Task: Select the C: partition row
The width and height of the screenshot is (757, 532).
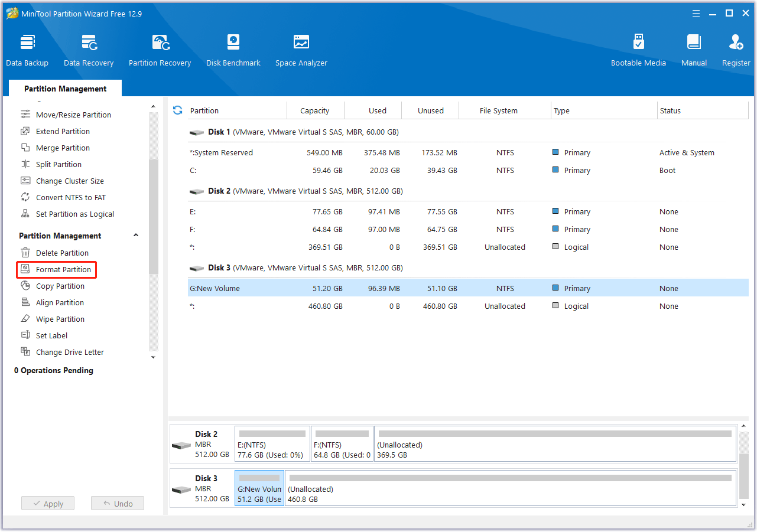Action: tap(468, 170)
